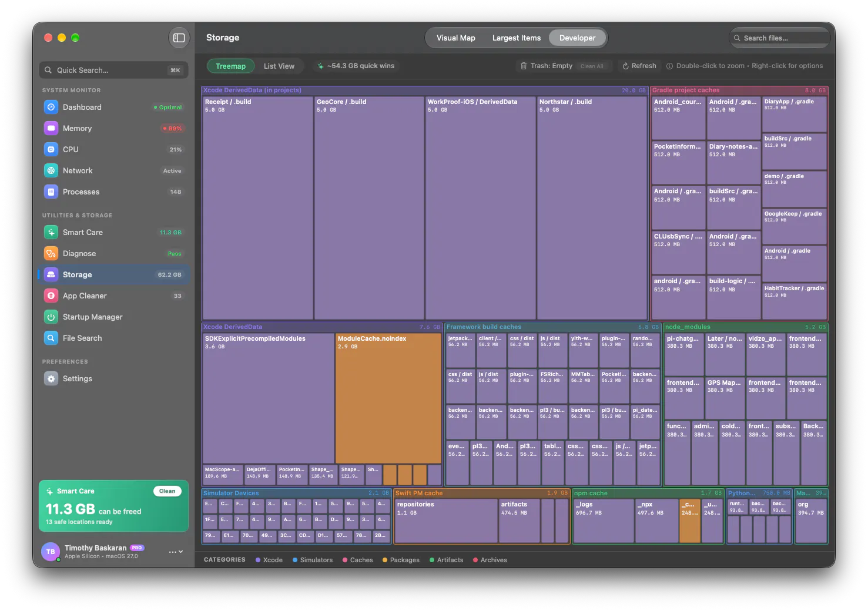Select the Memory sidebar icon
868x611 pixels.
[x=51, y=128]
